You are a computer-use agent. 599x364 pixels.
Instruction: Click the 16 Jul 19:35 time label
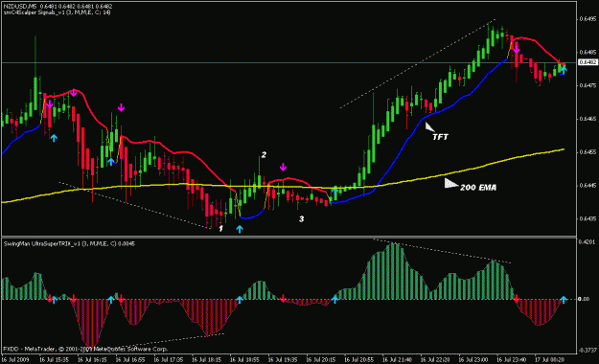point(283,360)
